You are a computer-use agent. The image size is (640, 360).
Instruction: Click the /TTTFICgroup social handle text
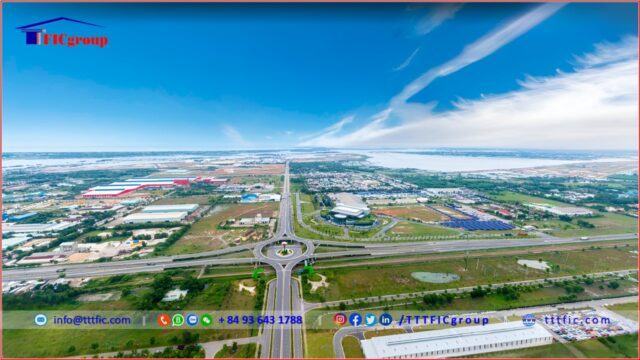pyautogui.click(x=444, y=320)
